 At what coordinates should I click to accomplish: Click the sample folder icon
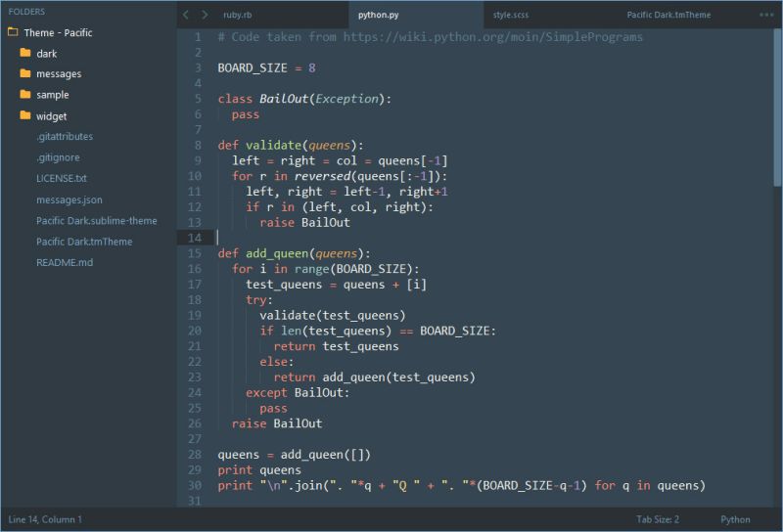point(25,94)
